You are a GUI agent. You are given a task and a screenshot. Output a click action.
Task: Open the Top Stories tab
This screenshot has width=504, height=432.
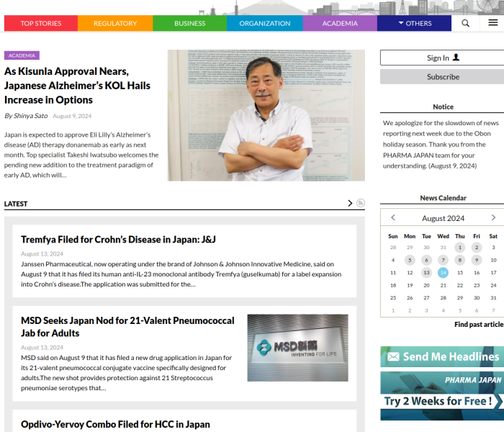(41, 23)
